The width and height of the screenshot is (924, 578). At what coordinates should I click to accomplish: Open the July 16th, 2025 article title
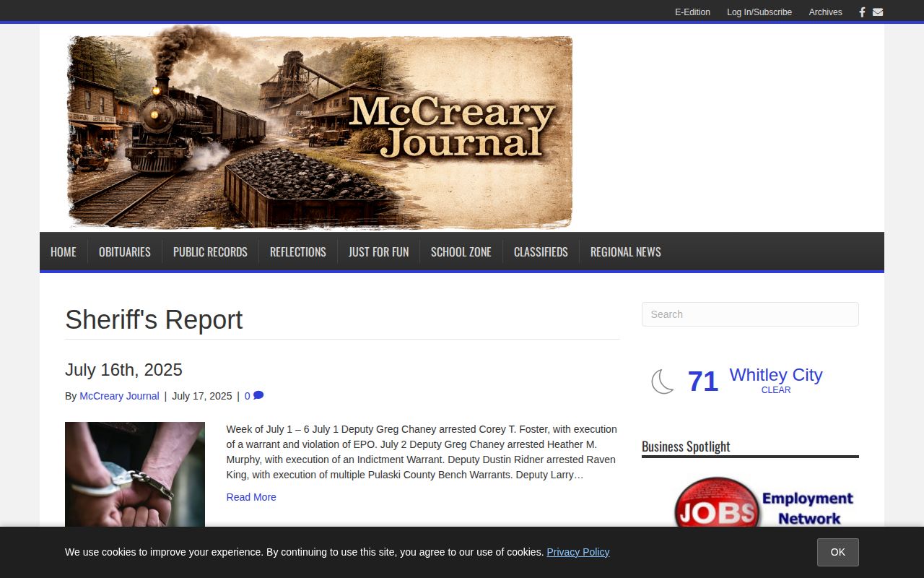click(x=123, y=370)
